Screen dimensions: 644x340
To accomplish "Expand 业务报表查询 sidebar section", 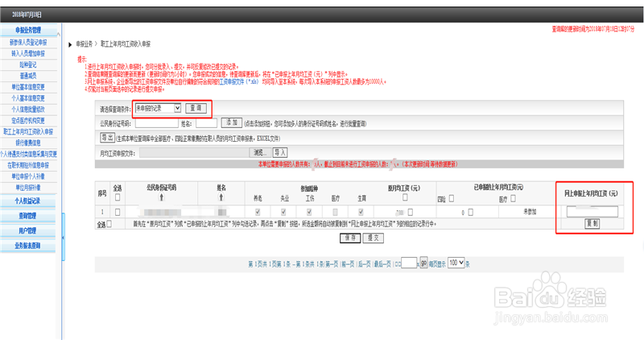I will (x=28, y=246).
